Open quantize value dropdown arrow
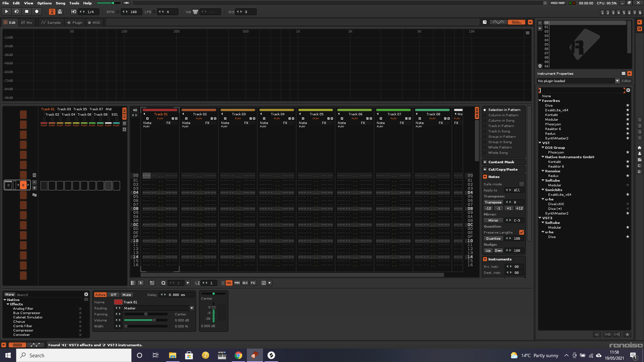This screenshot has height=362, width=644. 188,283
